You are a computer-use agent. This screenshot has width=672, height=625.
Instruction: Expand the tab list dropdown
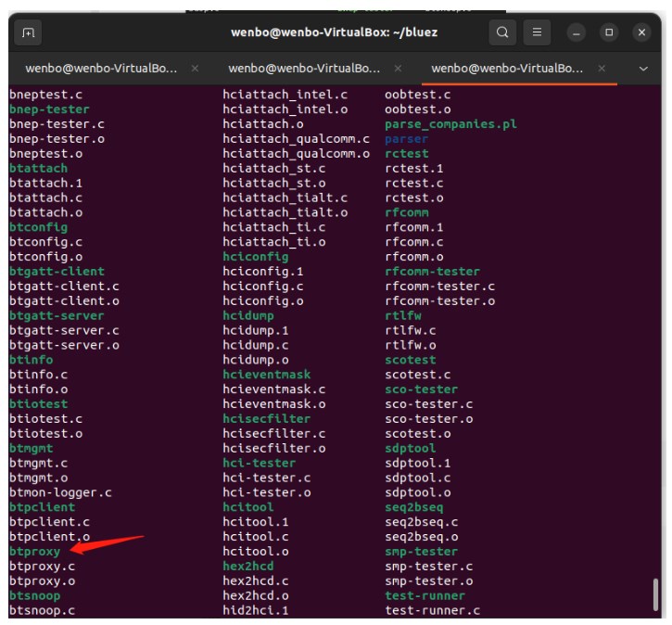pos(643,69)
